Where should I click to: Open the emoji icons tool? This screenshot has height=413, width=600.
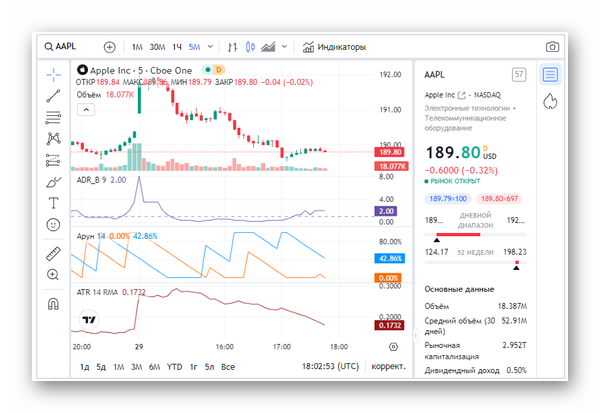click(53, 224)
